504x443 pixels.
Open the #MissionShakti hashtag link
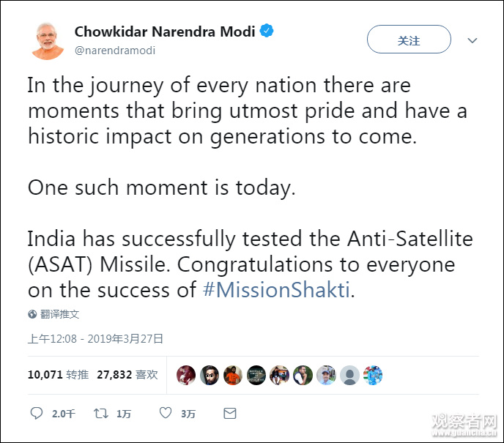click(276, 290)
